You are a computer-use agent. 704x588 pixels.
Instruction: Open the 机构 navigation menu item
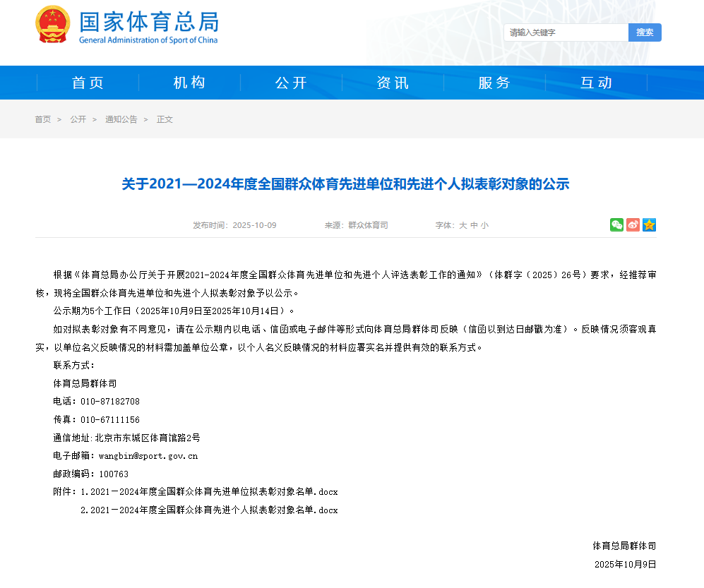point(188,83)
